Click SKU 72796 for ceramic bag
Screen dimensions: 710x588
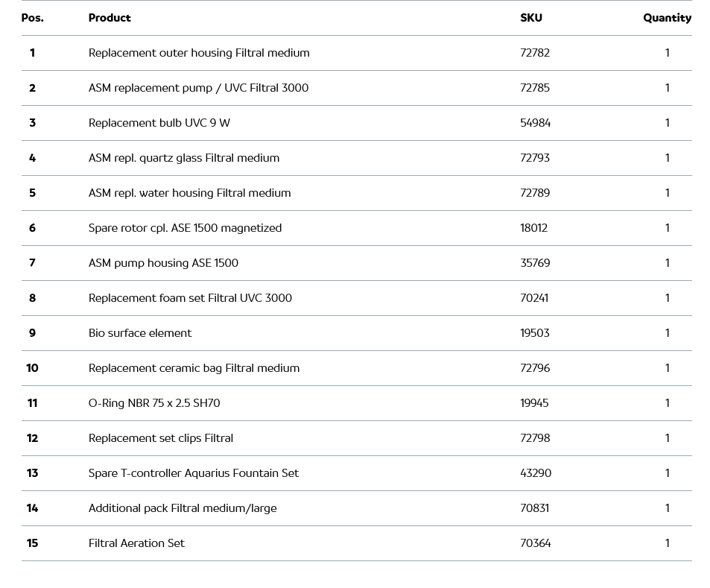tap(535, 368)
